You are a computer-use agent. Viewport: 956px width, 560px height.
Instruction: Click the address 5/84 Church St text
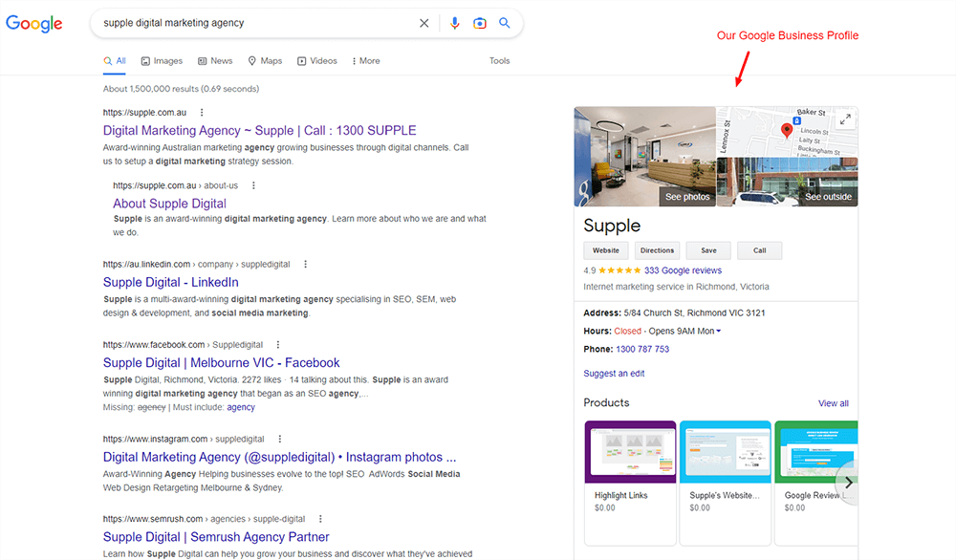pos(694,312)
